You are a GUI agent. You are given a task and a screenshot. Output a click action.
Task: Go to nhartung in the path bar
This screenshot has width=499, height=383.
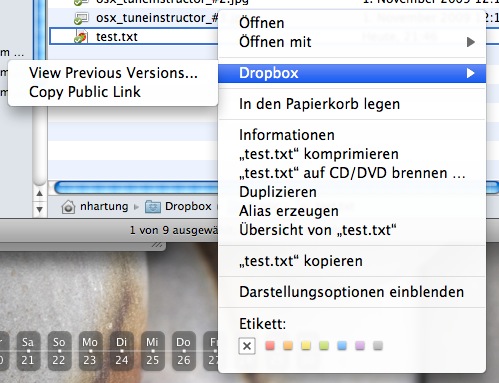point(104,207)
